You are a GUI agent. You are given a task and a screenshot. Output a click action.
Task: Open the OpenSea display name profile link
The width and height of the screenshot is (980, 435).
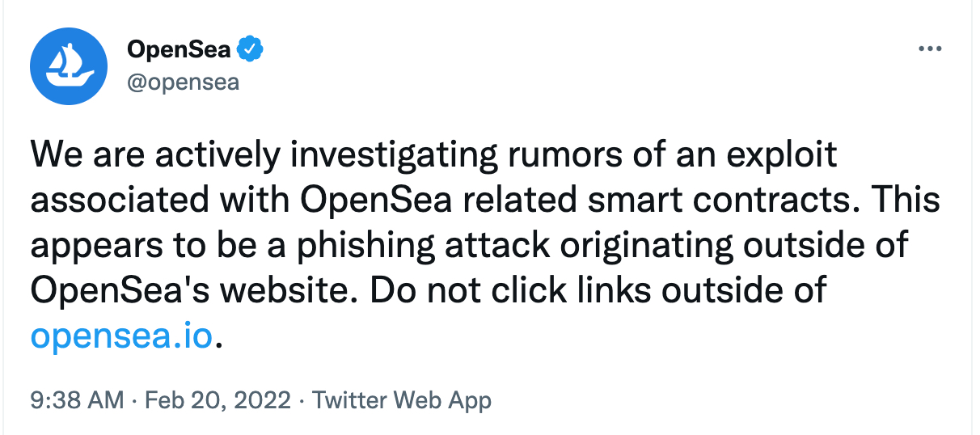point(180,50)
